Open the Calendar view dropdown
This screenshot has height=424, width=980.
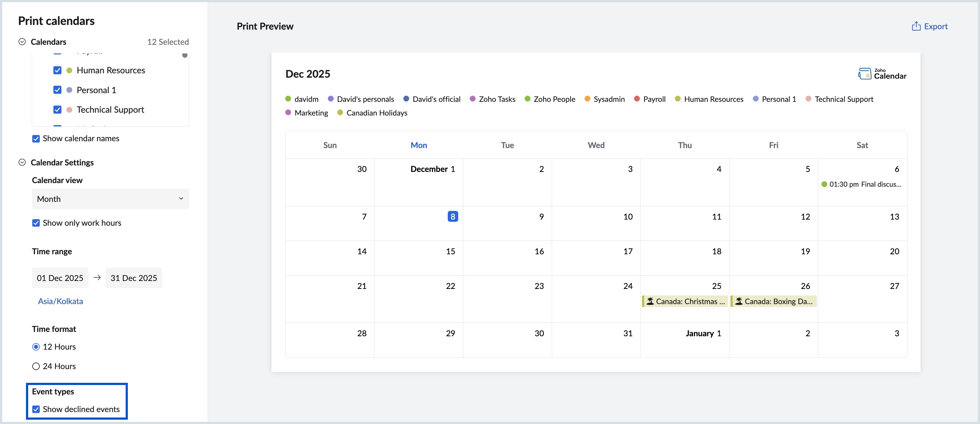(110, 199)
